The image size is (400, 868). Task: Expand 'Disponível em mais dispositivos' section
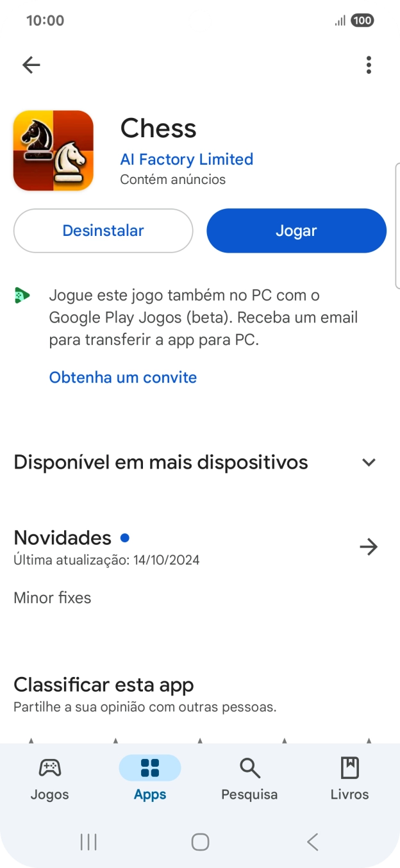(369, 462)
